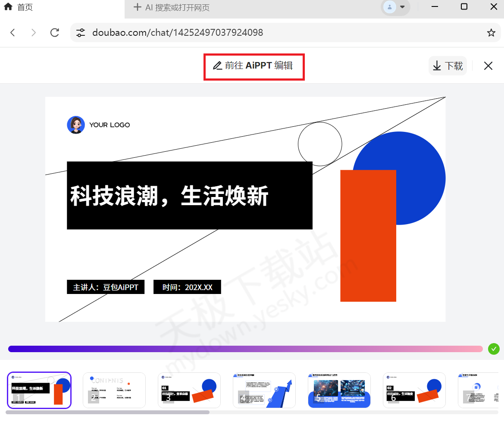Click the home icon next to 首页
The image size is (504, 425).
pos(7,6)
